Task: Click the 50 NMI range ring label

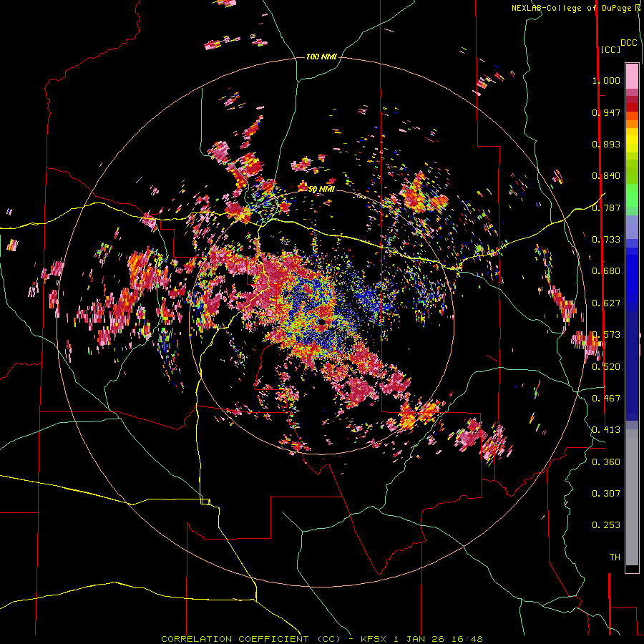Action: (x=321, y=189)
